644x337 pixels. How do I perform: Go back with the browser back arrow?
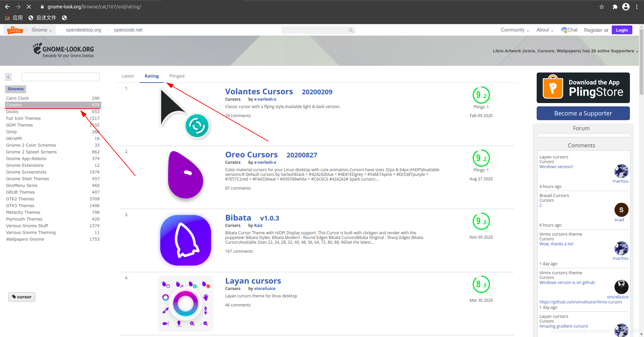click(7, 7)
